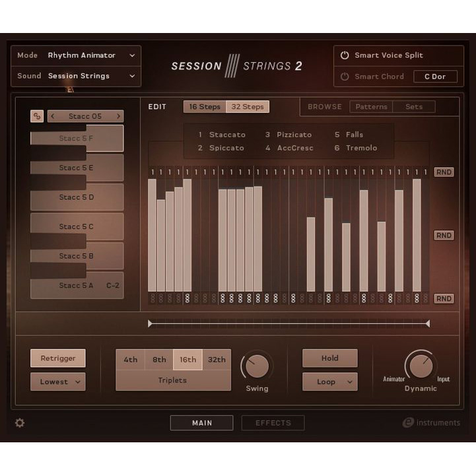Click AccCresc articulation entry
476x476 pixels.
click(289, 148)
